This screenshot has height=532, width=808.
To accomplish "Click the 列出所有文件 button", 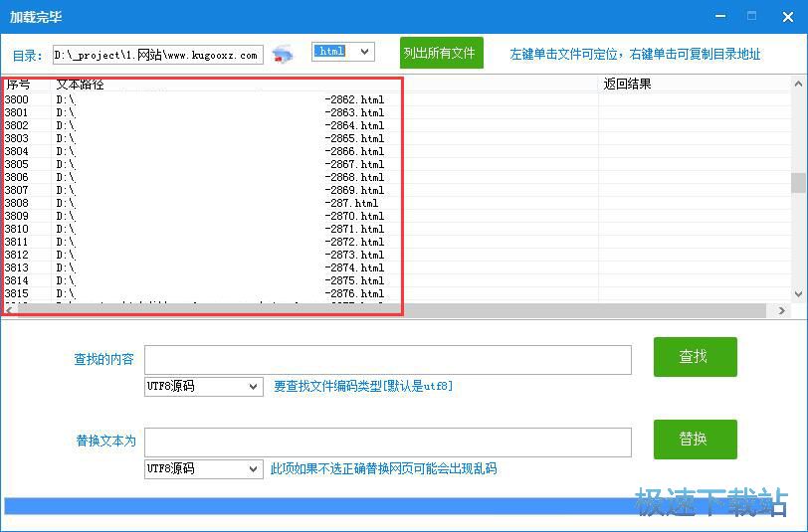I will point(441,53).
